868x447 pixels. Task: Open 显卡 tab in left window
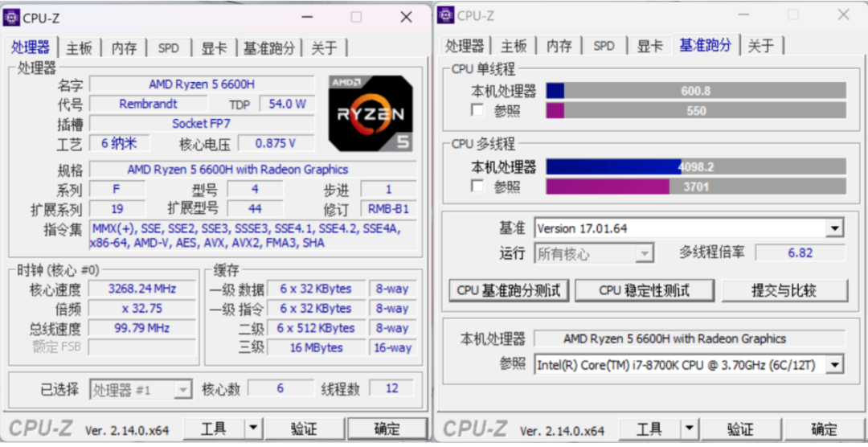(215, 48)
